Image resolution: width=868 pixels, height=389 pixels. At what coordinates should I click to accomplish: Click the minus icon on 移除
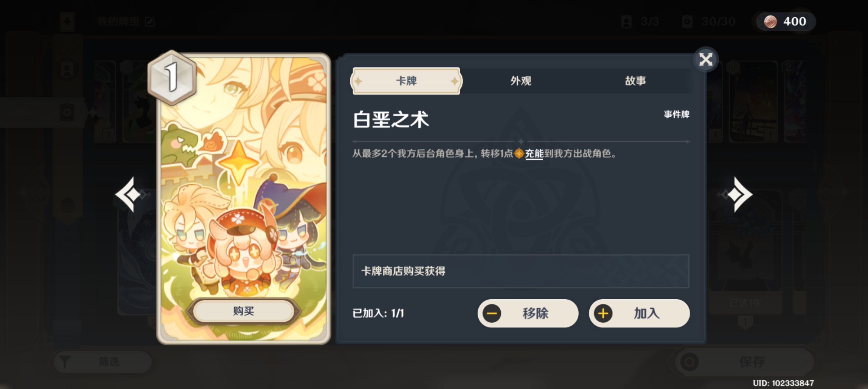point(492,313)
